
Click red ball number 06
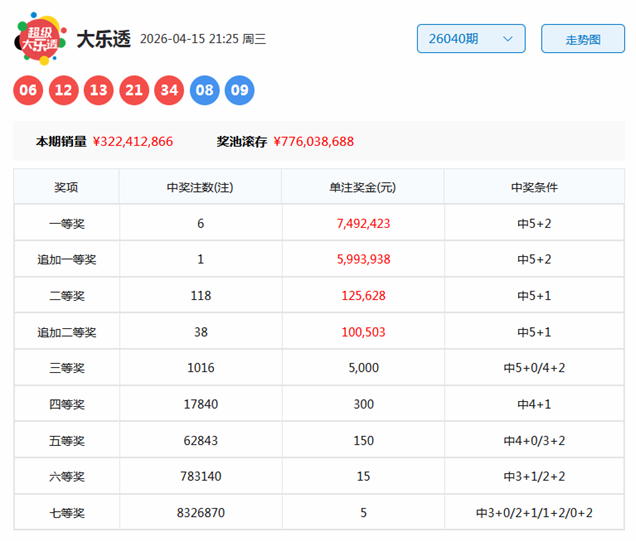[28, 91]
